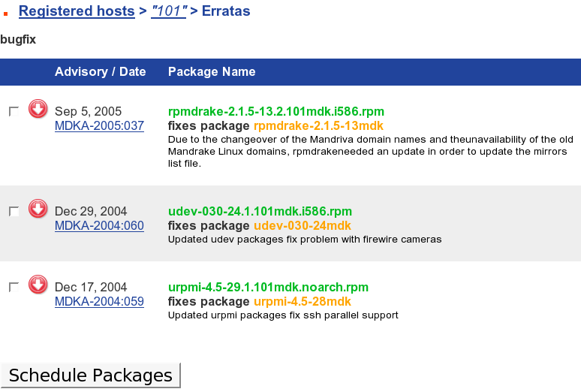Check the urpmi errata checkbox

(14, 287)
